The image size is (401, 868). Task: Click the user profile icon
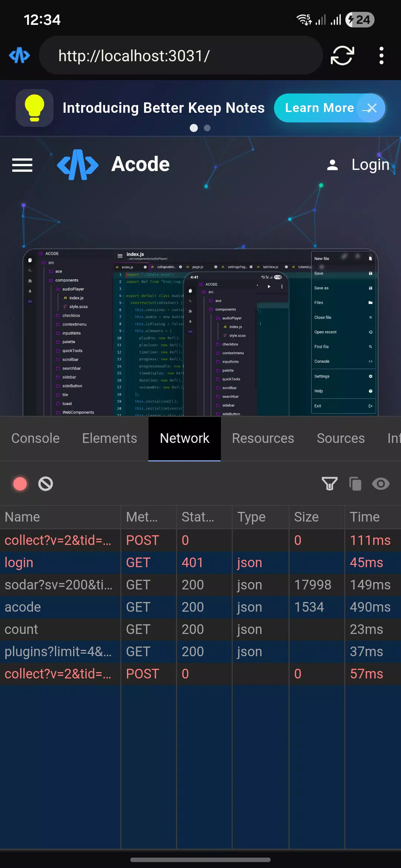click(332, 165)
